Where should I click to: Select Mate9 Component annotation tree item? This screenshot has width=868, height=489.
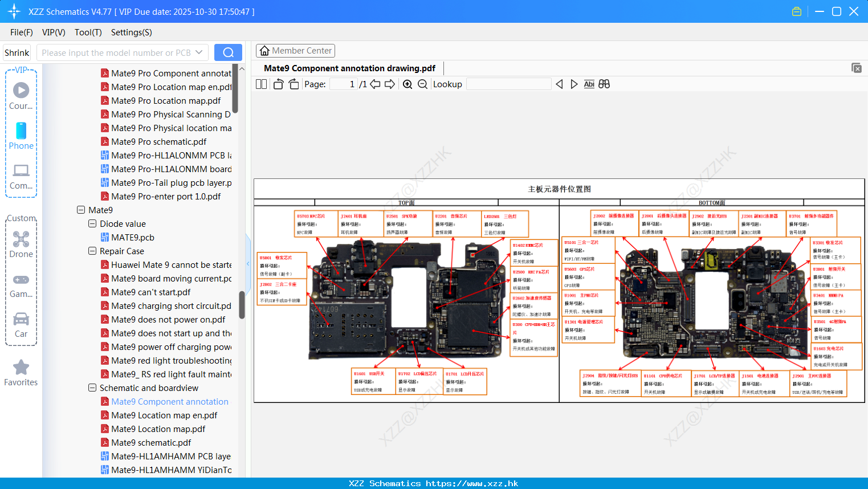point(170,401)
